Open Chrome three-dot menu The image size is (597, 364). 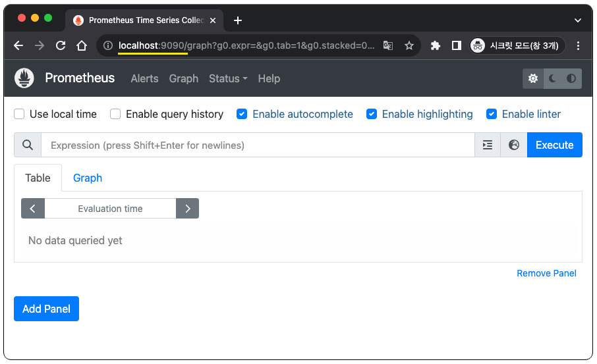point(578,45)
